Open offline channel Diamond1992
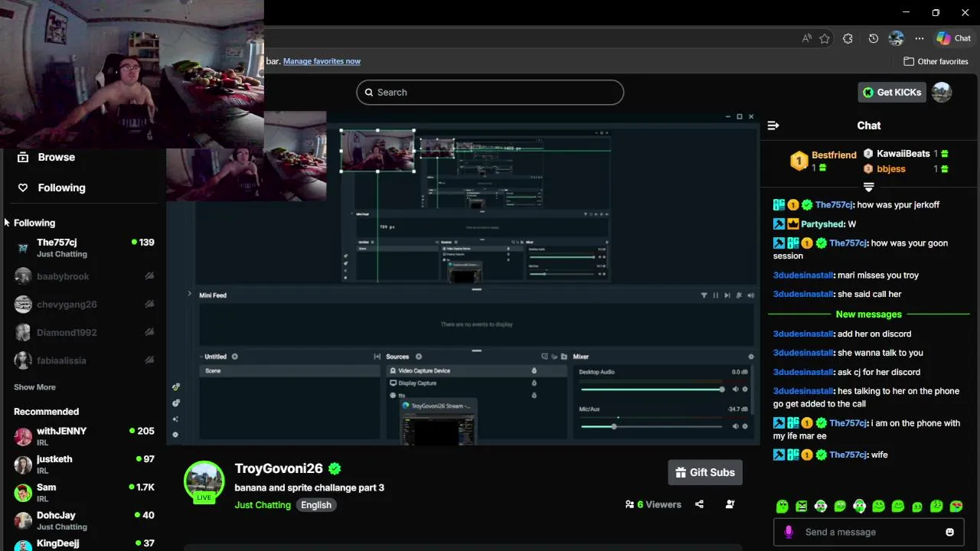Image resolution: width=980 pixels, height=551 pixels. [x=84, y=332]
